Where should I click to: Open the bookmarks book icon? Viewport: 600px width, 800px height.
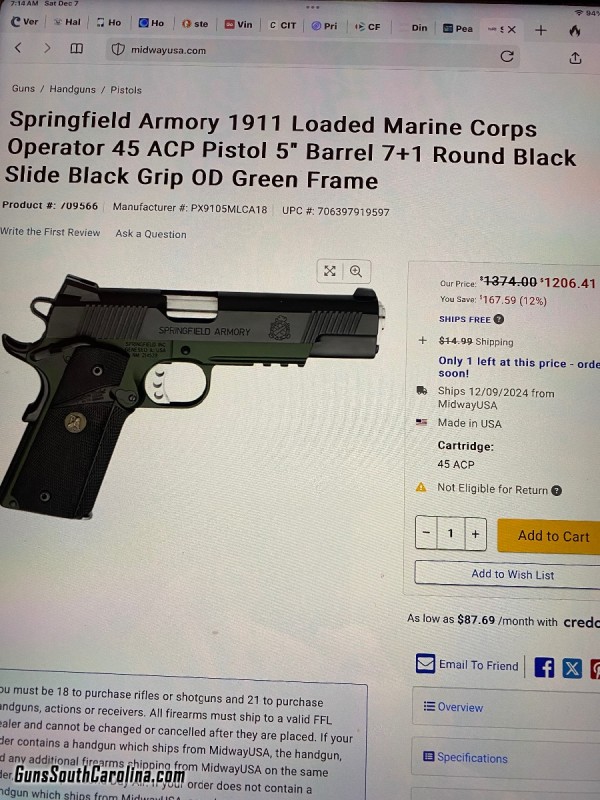pyautogui.click(x=77, y=49)
